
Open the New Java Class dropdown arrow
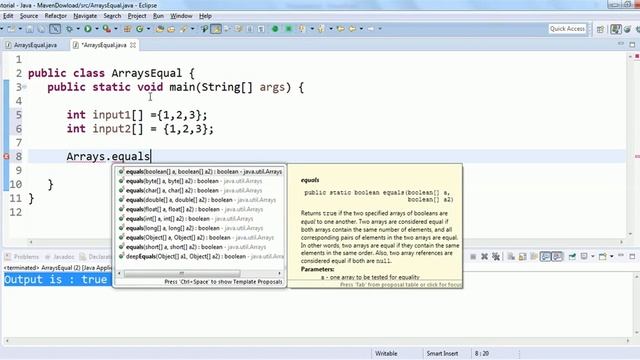[148, 29]
